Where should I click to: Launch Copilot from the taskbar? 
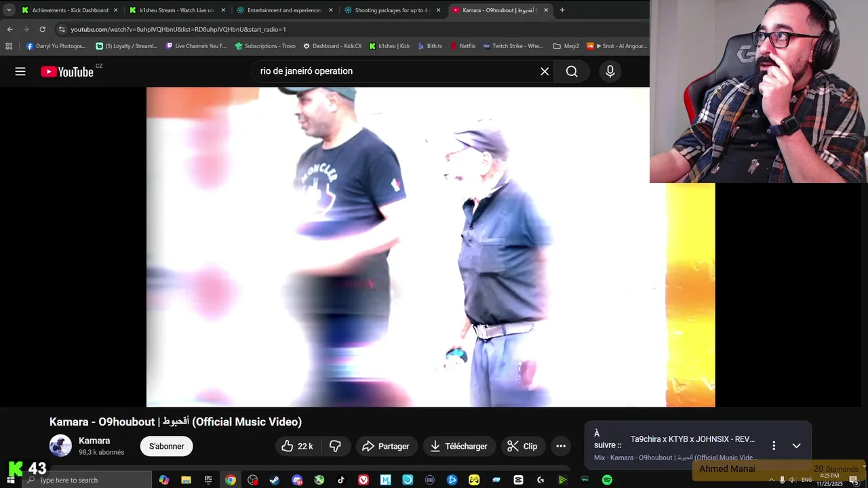pos(163,480)
